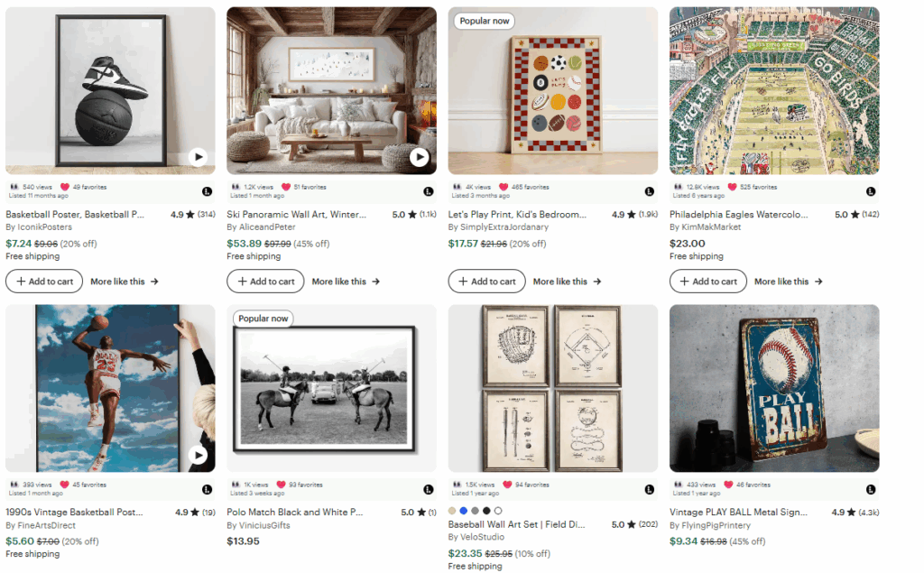Add Philadelphia Eagles Watercolor to cart
924x573 pixels.
[708, 282]
